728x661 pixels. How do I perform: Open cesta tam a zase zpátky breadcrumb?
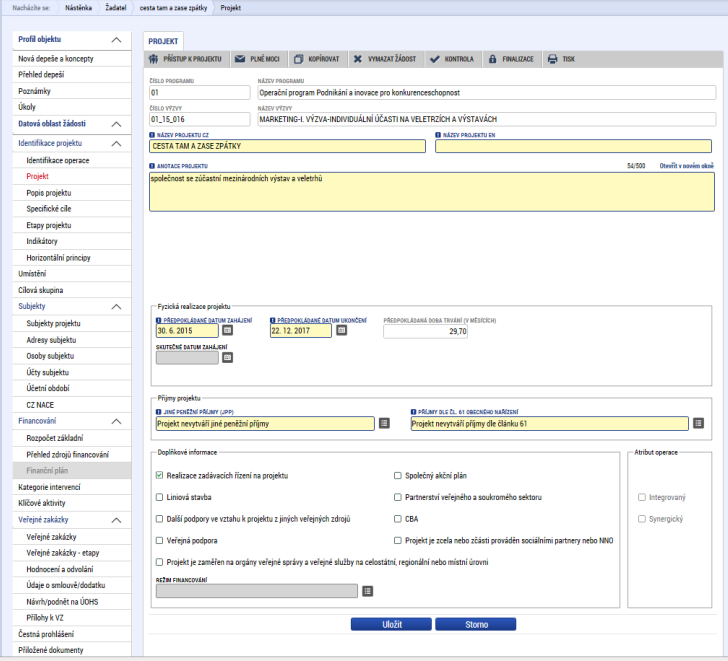[173, 8]
